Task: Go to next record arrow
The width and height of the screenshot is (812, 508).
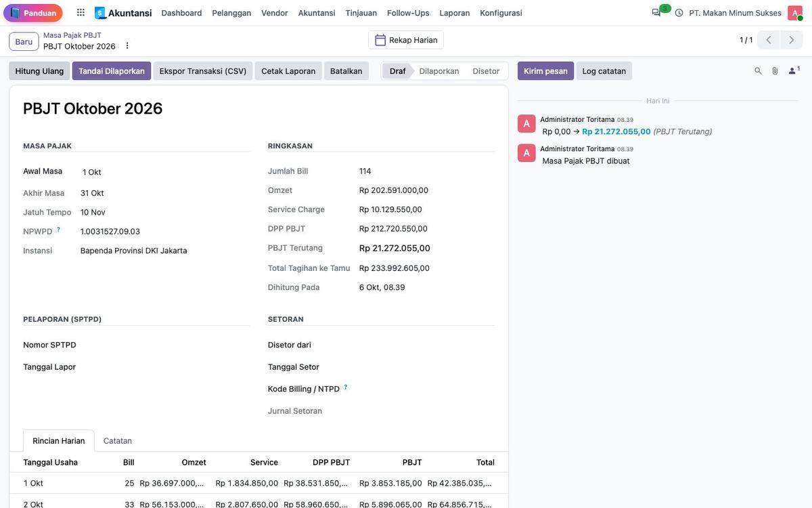Action: pos(792,40)
